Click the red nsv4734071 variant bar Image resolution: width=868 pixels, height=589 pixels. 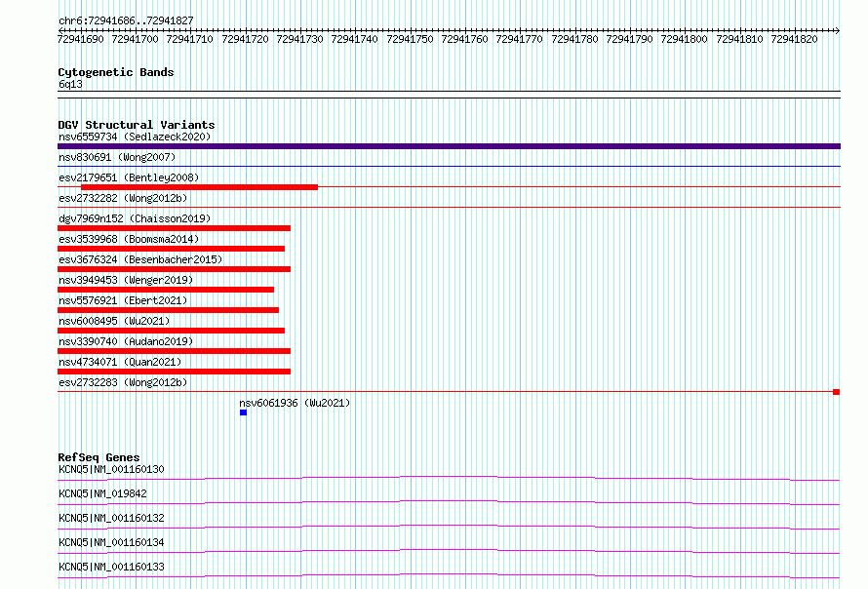[x=174, y=372]
